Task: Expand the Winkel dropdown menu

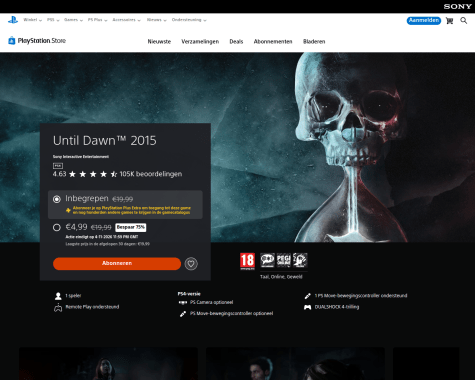Action: tap(33, 20)
